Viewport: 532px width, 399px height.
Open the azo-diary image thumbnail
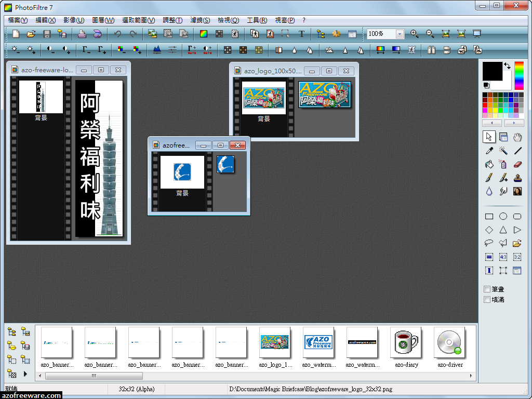[406, 342]
